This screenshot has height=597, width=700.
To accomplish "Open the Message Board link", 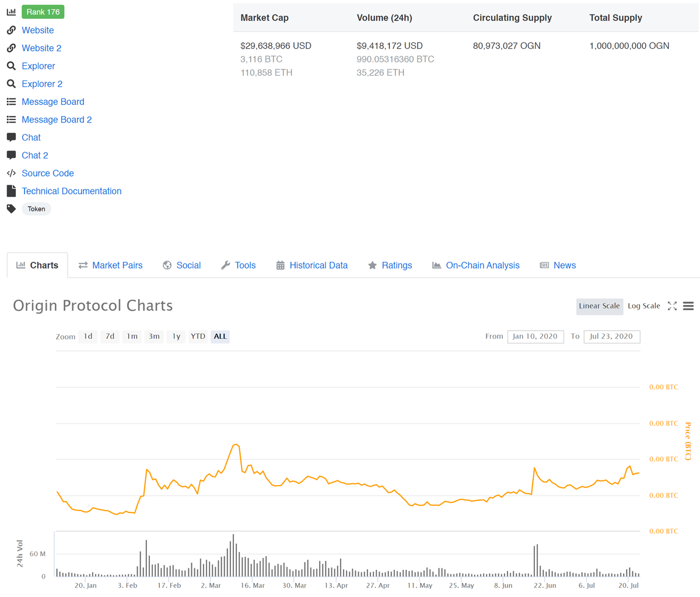I will tap(53, 101).
